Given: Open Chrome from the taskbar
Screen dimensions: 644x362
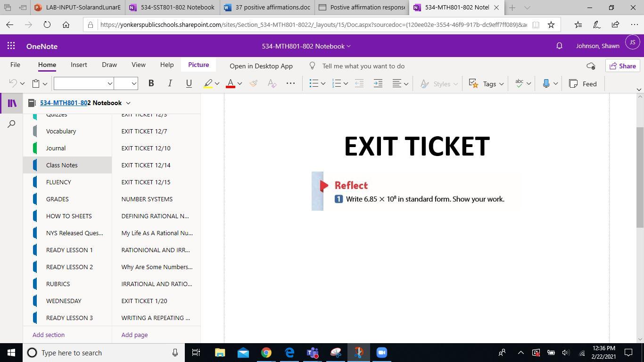Looking at the screenshot, I should pyautogui.click(x=266, y=353).
